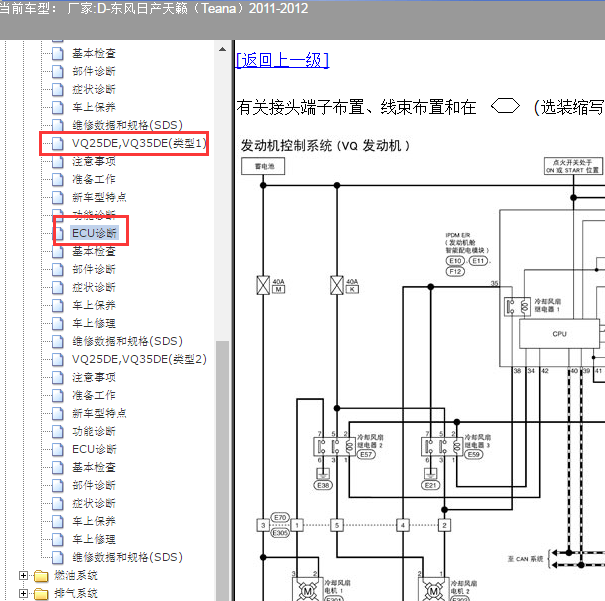
Task: Click connector label E305 in the diagram
Action: pyautogui.click(x=280, y=533)
